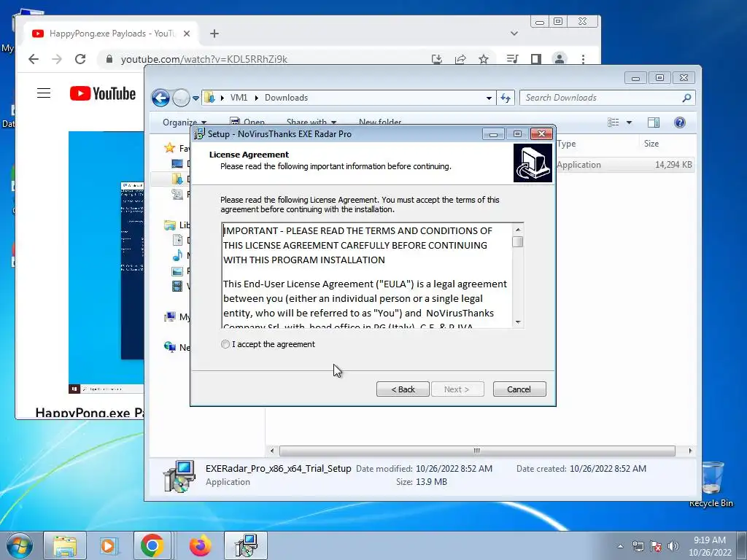The image size is (747, 560).
Task: Open Explorer help with question mark icon
Action: tap(680, 122)
